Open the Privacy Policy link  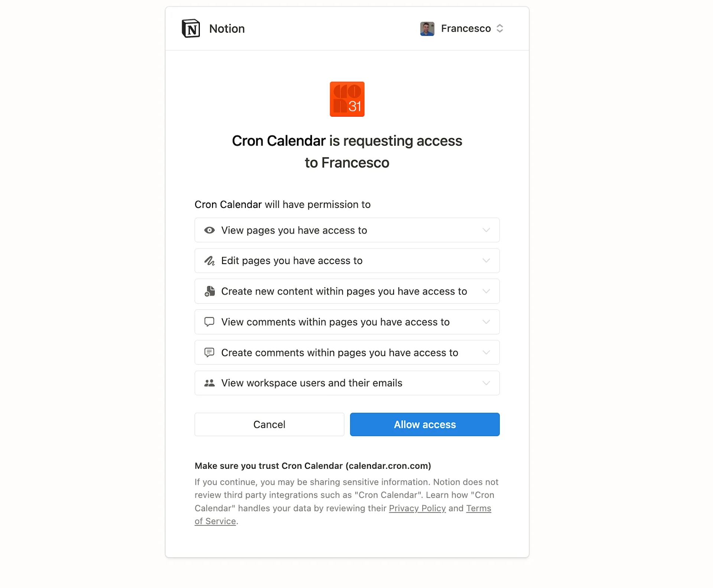pyautogui.click(x=417, y=508)
